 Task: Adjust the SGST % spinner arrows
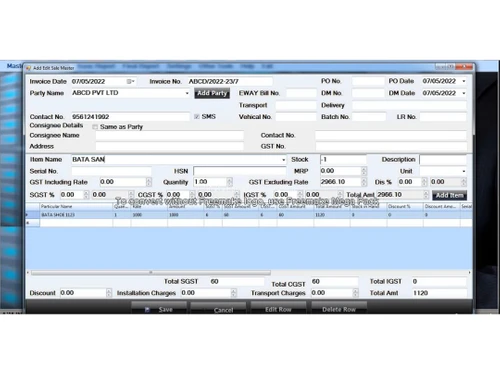coord(86,195)
